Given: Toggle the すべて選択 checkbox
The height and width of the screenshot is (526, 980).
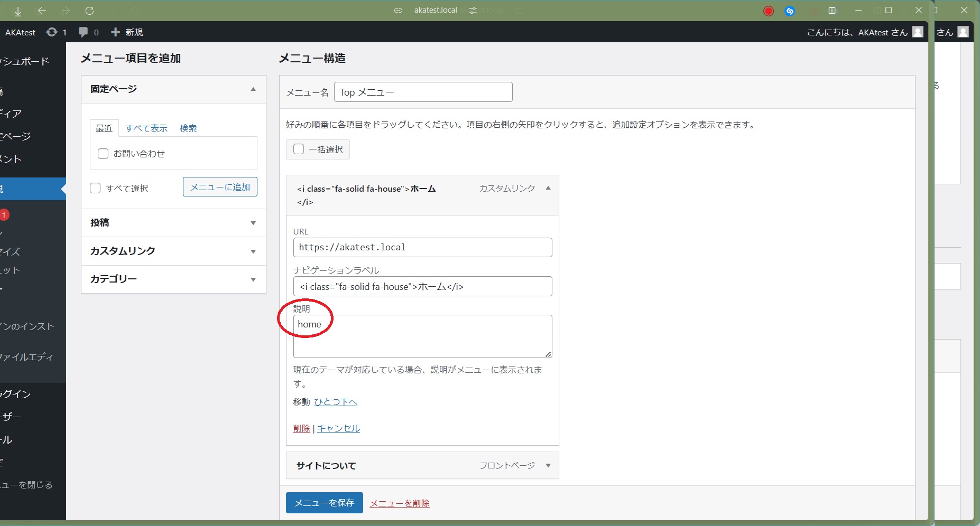Looking at the screenshot, I should [95, 188].
